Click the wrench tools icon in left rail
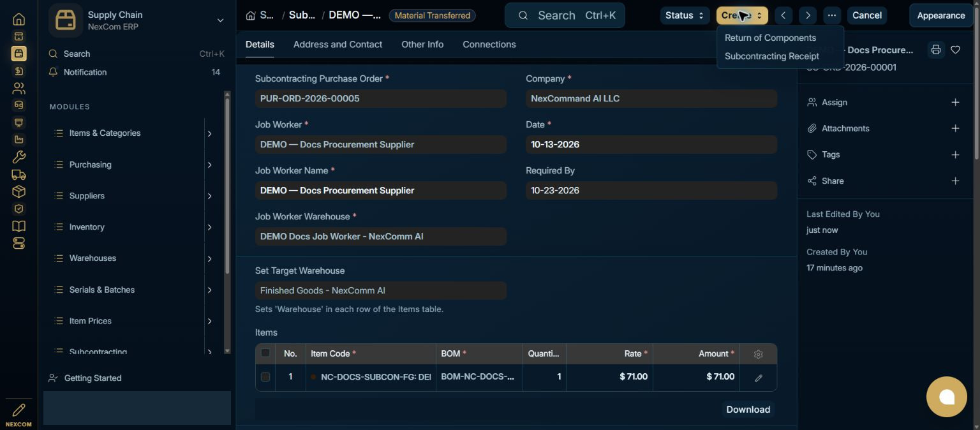Viewport: 980px width, 430px height. 19,157
